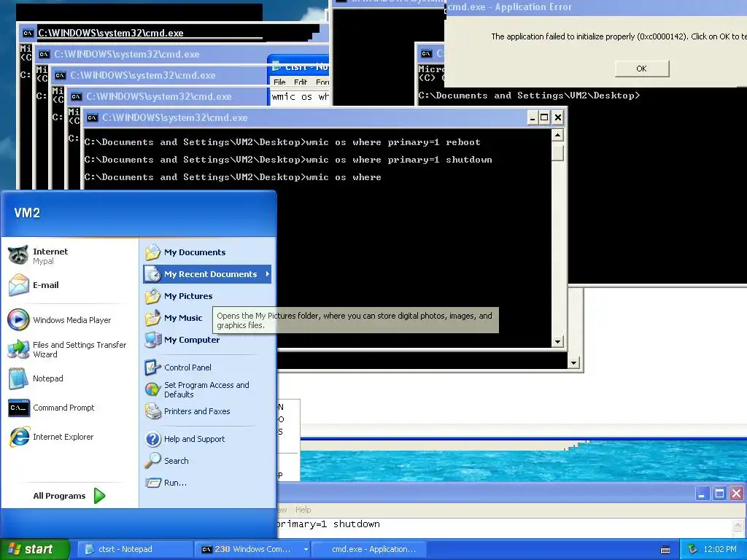Viewport: 747px width, 560px height.
Task: Open the Run... dialog
Action: click(206, 483)
